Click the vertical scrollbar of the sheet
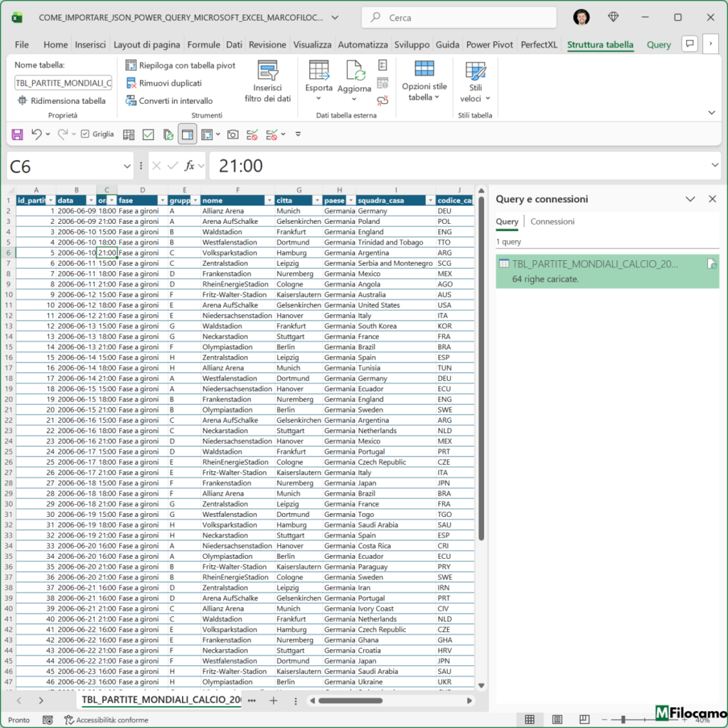 [481, 368]
